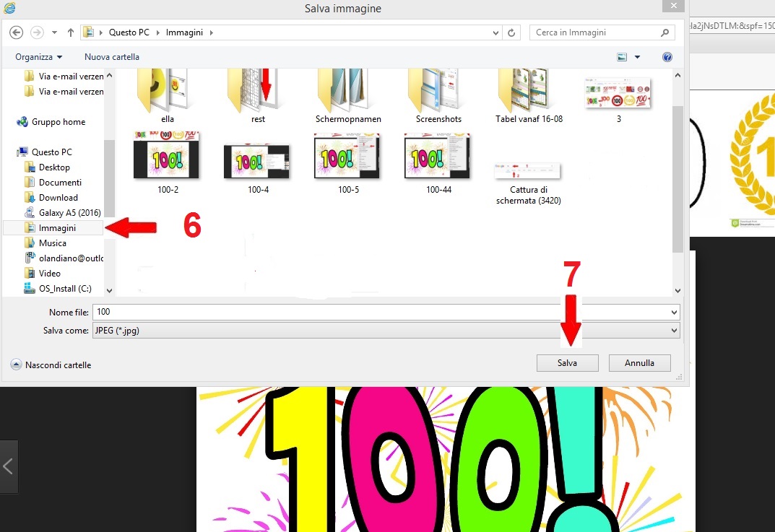Viewport: 775px width, 532px height.
Task: Open the help question mark icon
Action: [667, 57]
